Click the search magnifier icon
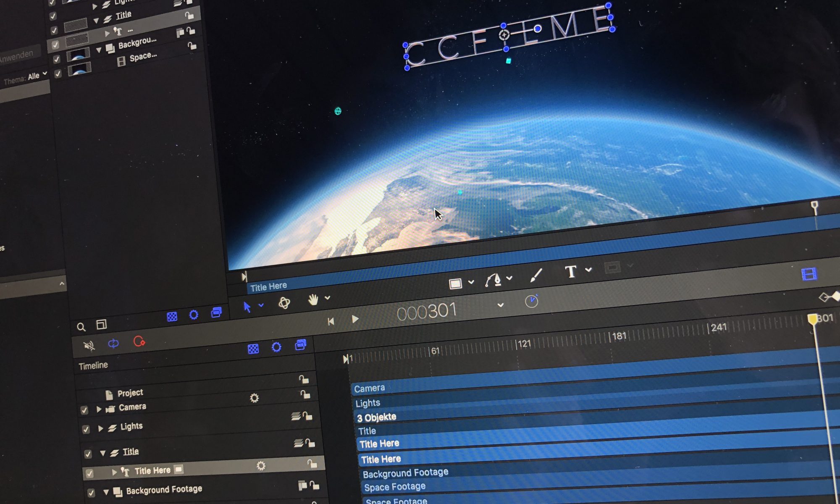This screenshot has width=840, height=504. click(x=81, y=327)
